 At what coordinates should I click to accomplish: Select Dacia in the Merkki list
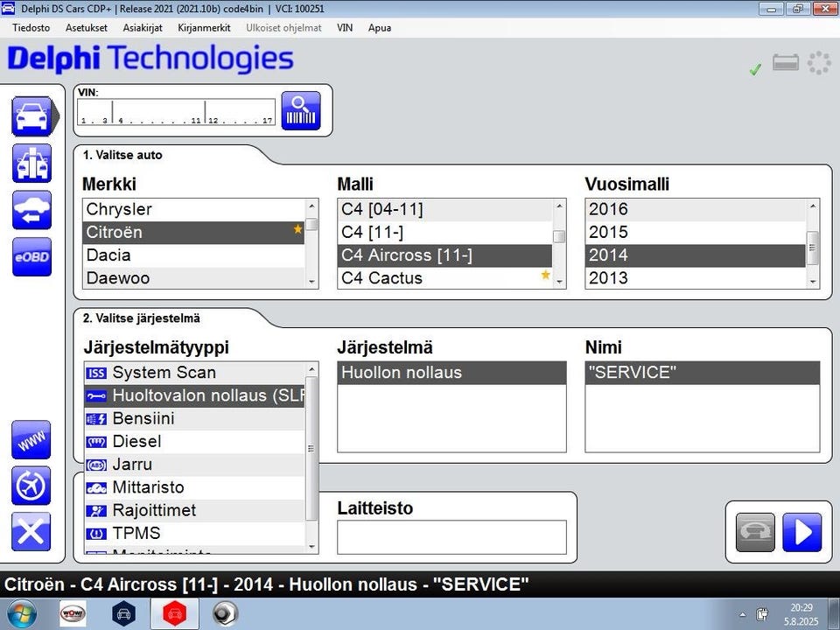[194, 255]
